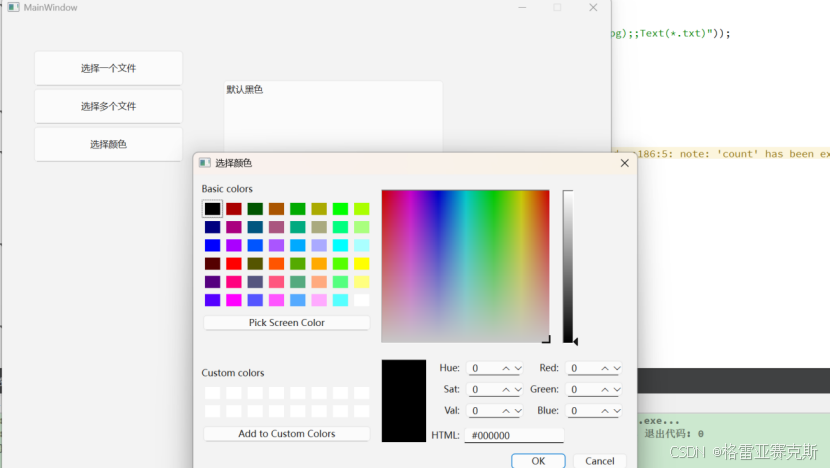830x468 pixels.
Task: Confirm color with OK button
Action: click(x=538, y=461)
